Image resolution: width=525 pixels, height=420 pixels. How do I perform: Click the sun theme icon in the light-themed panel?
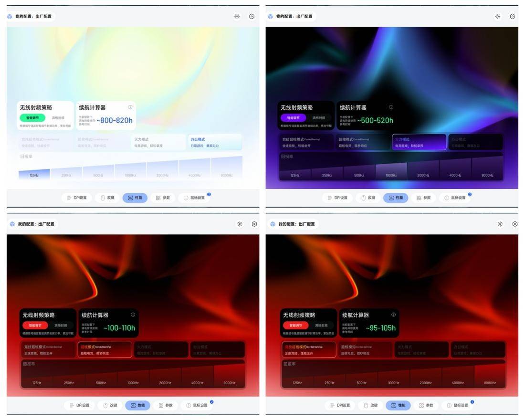(x=237, y=16)
